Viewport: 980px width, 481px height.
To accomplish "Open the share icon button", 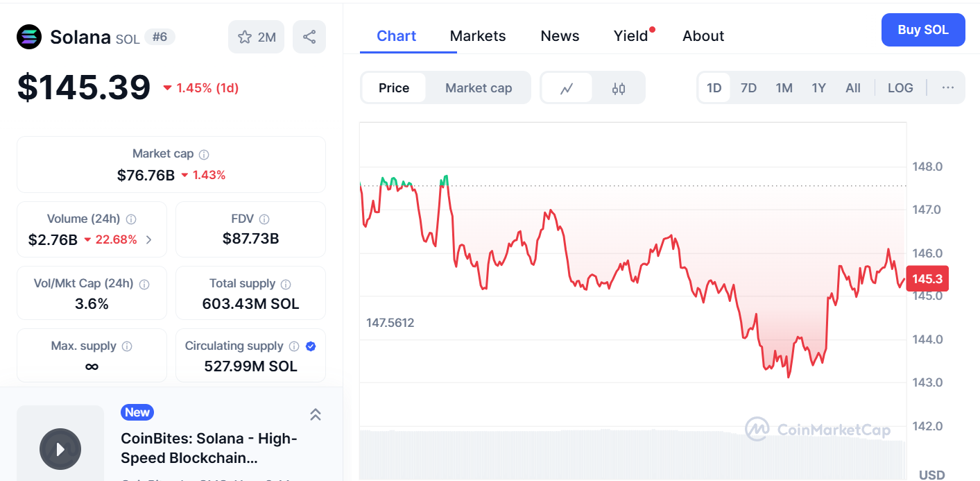I will click(309, 37).
